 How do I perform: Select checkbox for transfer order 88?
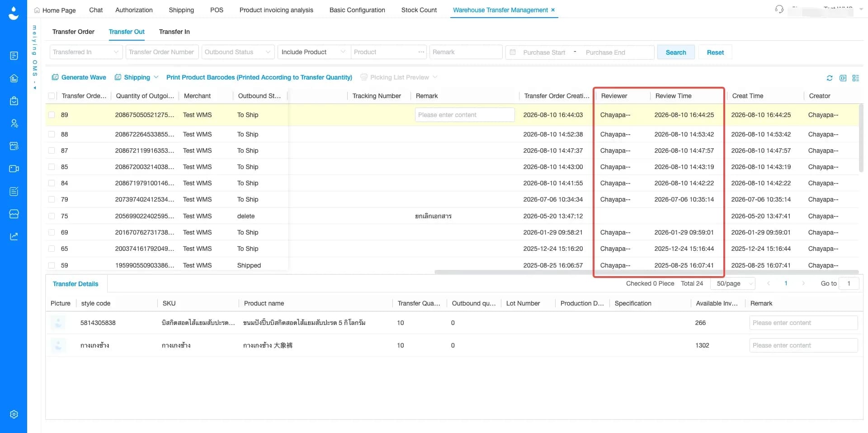[x=52, y=134]
